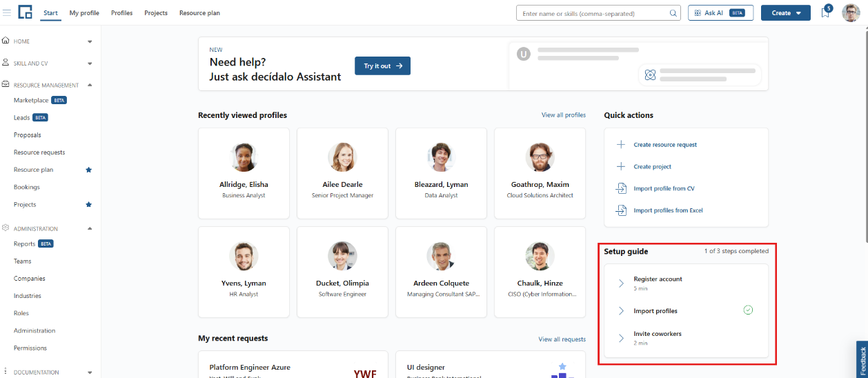
Task: Open the user avatar menu
Action: (851, 12)
